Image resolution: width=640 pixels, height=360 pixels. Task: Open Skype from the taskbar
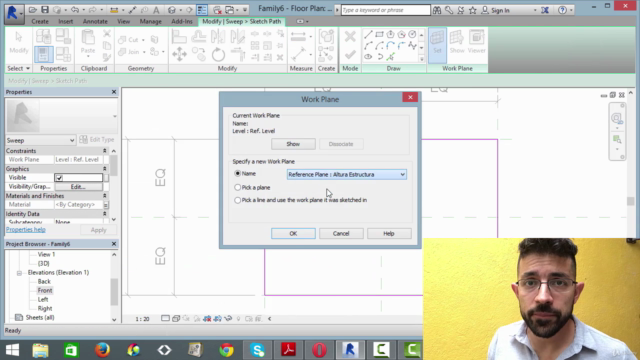(x=258, y=350)
